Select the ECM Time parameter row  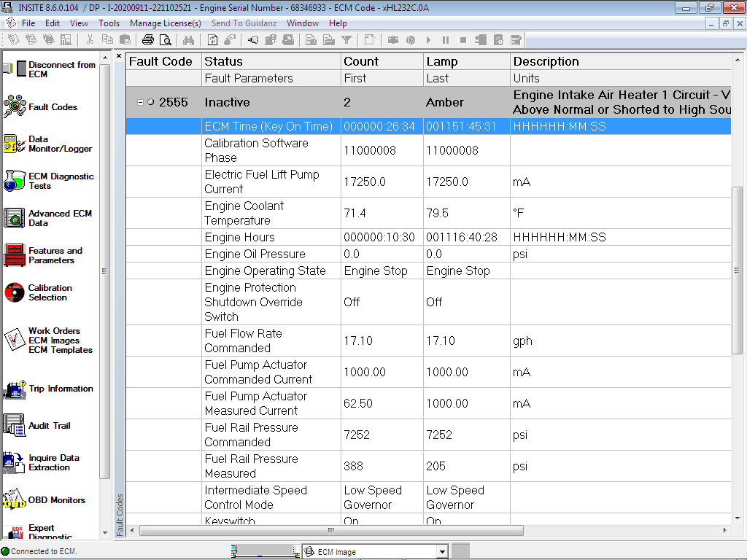click(x=270, y=126)
